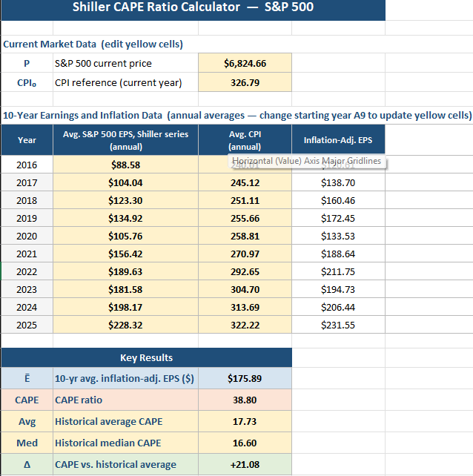
Task: Click the inflation-adjusted EPS $133.53
Action: coord(338,236)
